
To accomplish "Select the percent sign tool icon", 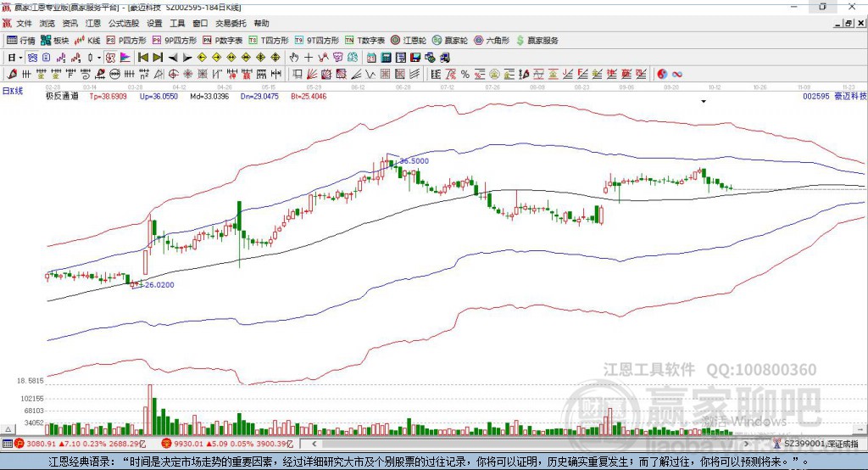I will click(465, 75).
